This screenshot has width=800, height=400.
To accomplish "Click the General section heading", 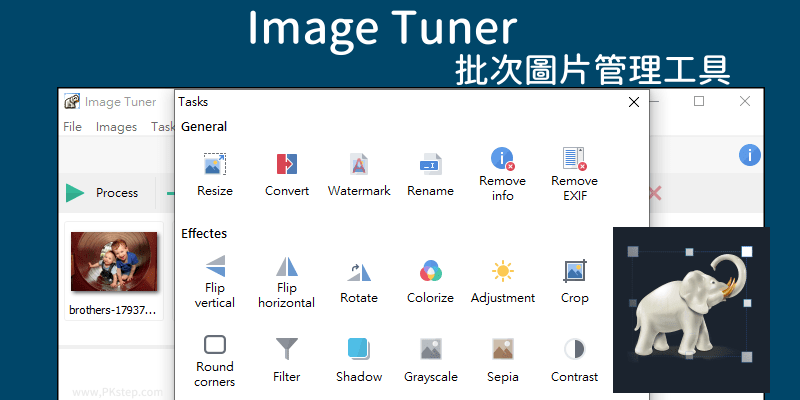I will pos(204,127).
